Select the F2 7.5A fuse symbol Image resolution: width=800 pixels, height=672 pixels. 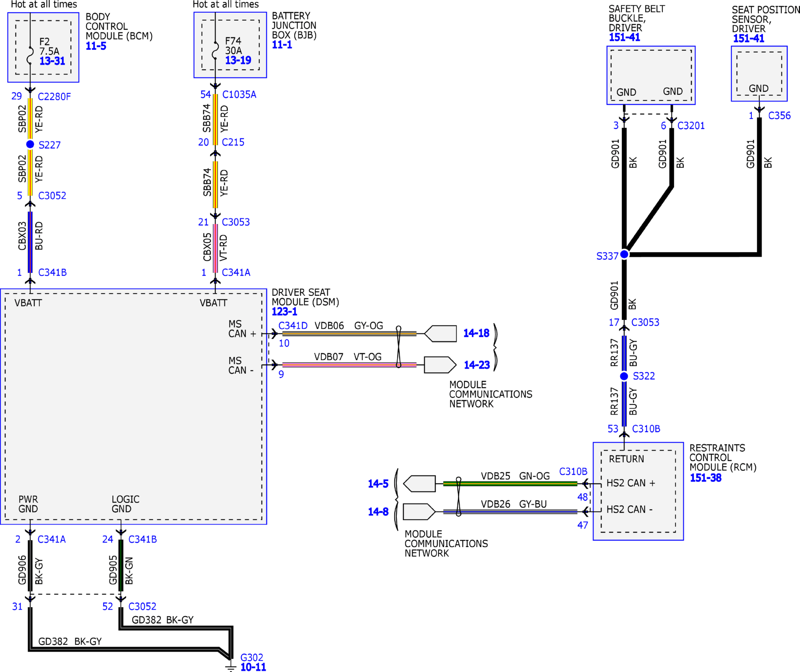point(30,55)
